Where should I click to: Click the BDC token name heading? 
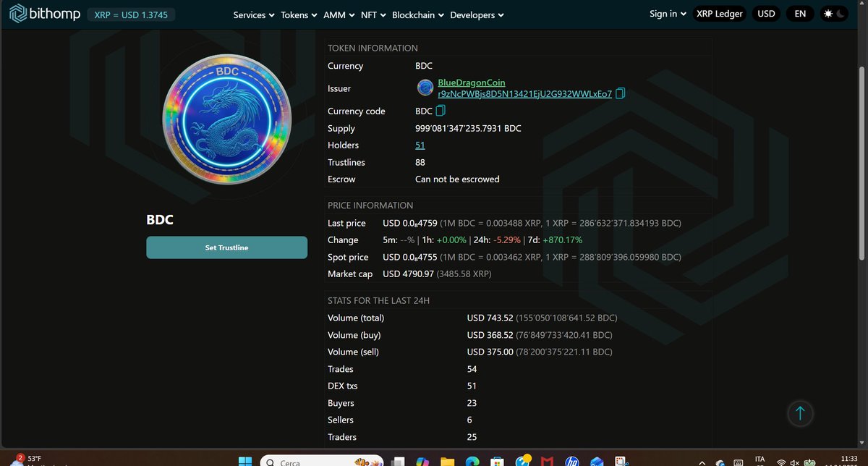click(x=160, y=220)
